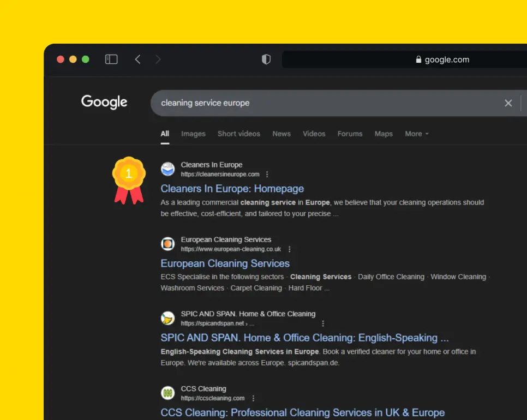Image resolution: width=527 pixels, height=420 pixels.
Task: Open the European Cleaning Services result link
Action: click(x=225, y=263)
